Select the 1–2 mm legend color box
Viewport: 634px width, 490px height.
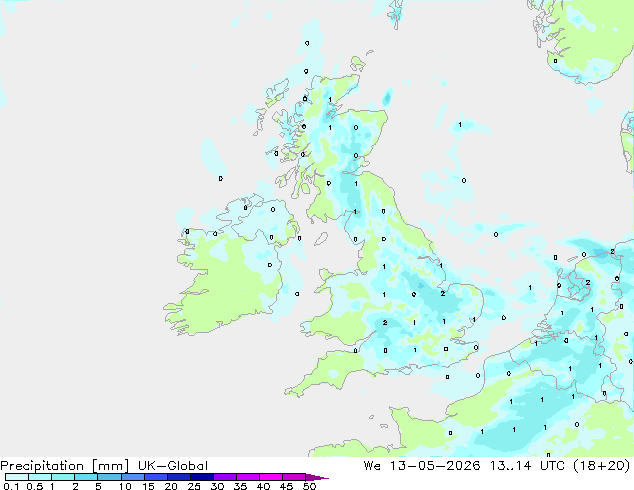[x=63, y=477]
